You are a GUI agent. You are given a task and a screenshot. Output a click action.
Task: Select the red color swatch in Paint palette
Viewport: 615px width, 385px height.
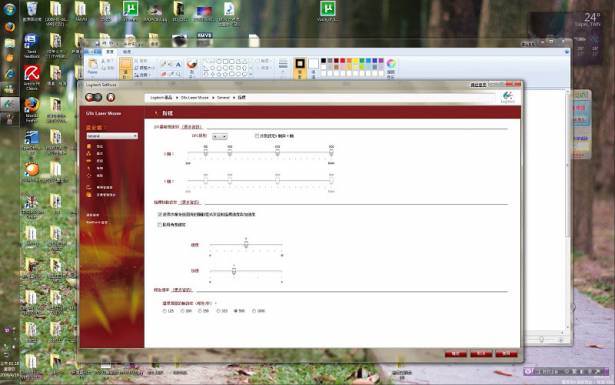pos(342,61)
